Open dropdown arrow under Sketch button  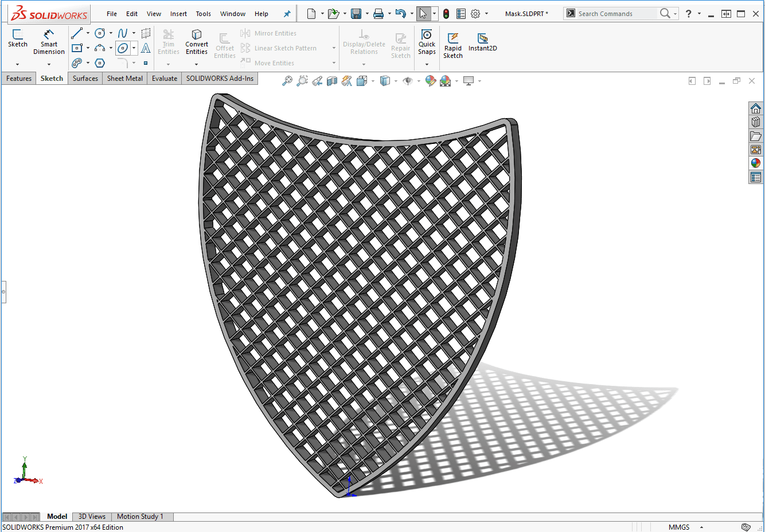18,64
